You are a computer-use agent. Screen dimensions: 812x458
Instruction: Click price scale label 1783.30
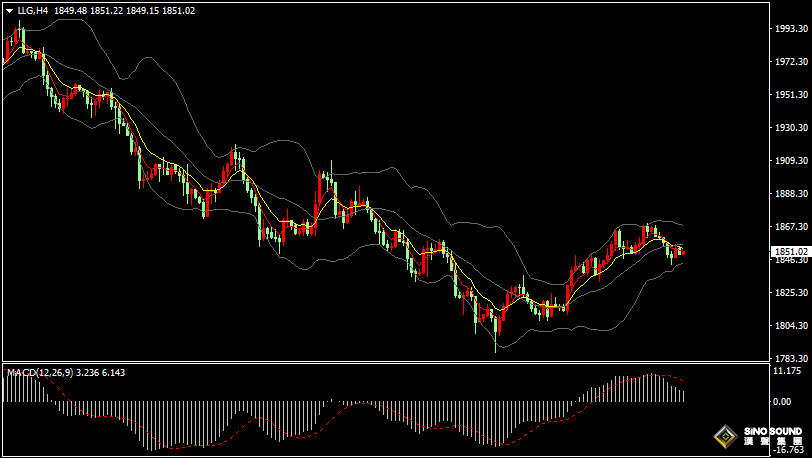[x=792, y=359]
